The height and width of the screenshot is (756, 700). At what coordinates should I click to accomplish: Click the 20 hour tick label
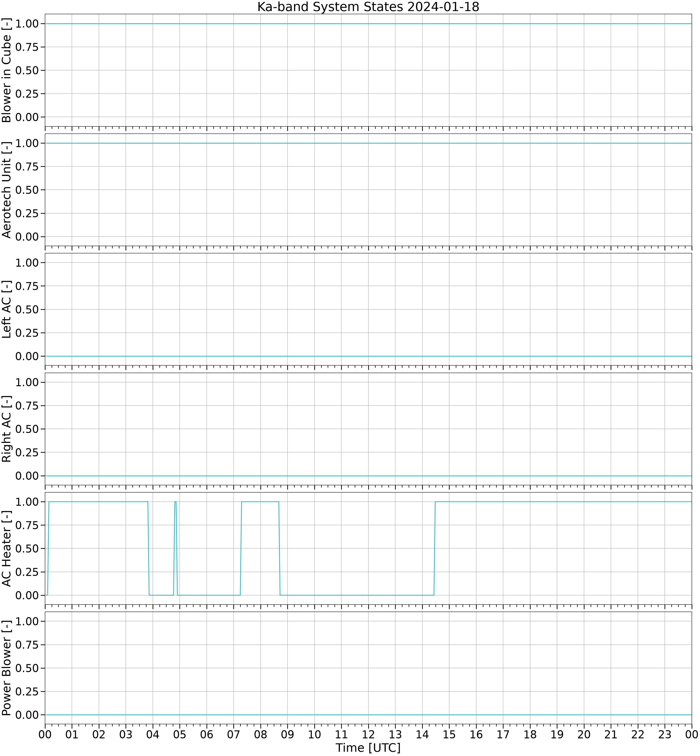(584, 734)
